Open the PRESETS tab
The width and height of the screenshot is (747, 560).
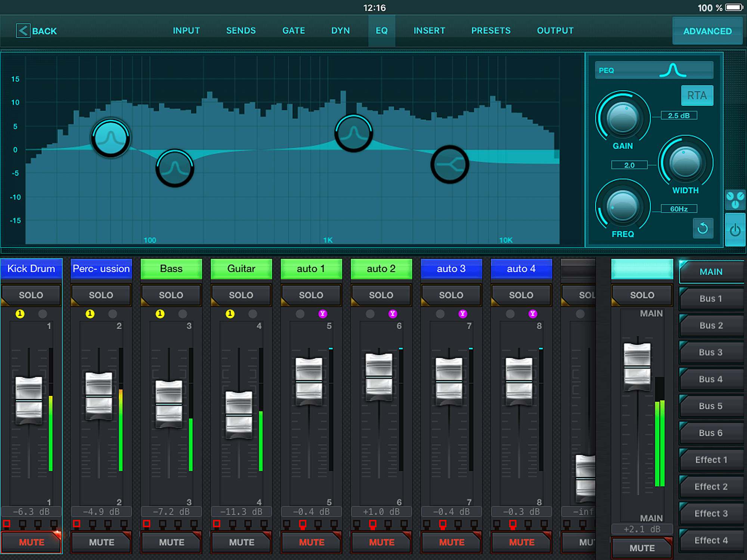coord(491,29)
